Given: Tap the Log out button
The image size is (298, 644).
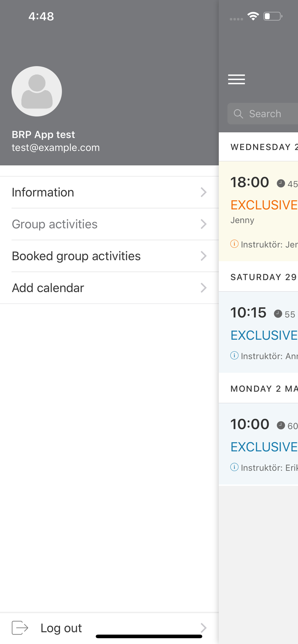Looking at the screenshot, I should click(109, 628).
